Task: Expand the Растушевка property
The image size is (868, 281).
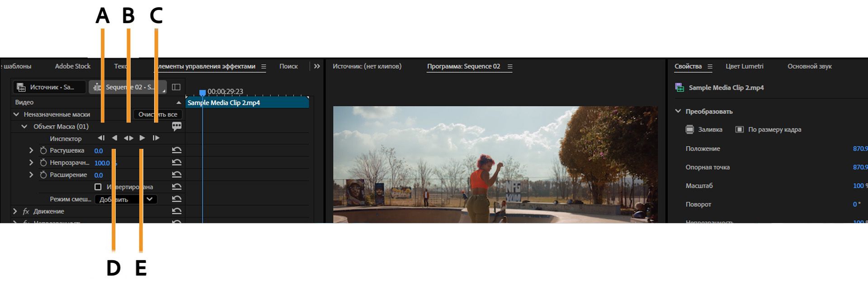Action: (31, 150)
